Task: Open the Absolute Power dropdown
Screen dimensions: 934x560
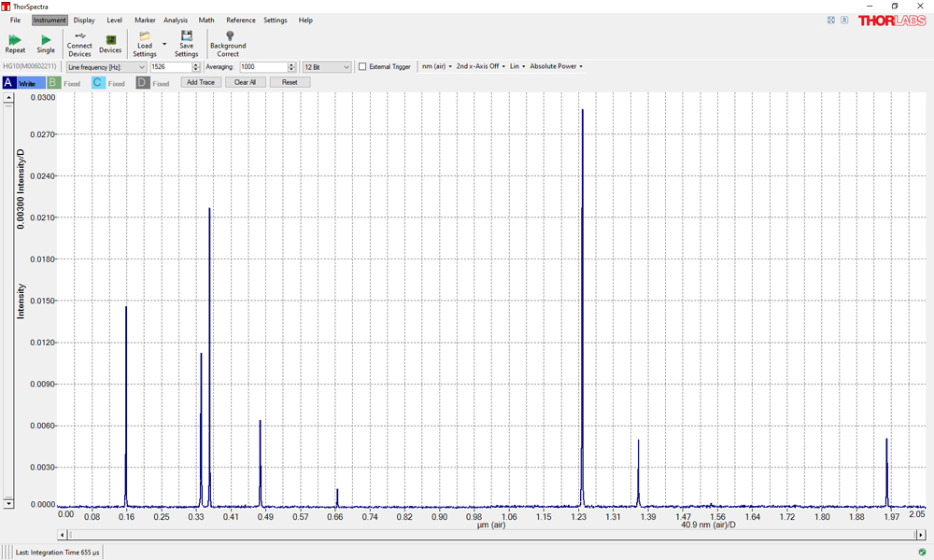Action: (556, 67)
